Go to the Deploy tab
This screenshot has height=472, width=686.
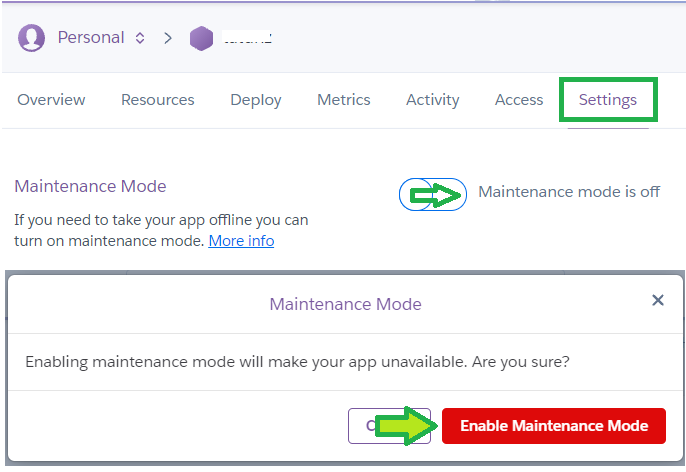(256, 100)
